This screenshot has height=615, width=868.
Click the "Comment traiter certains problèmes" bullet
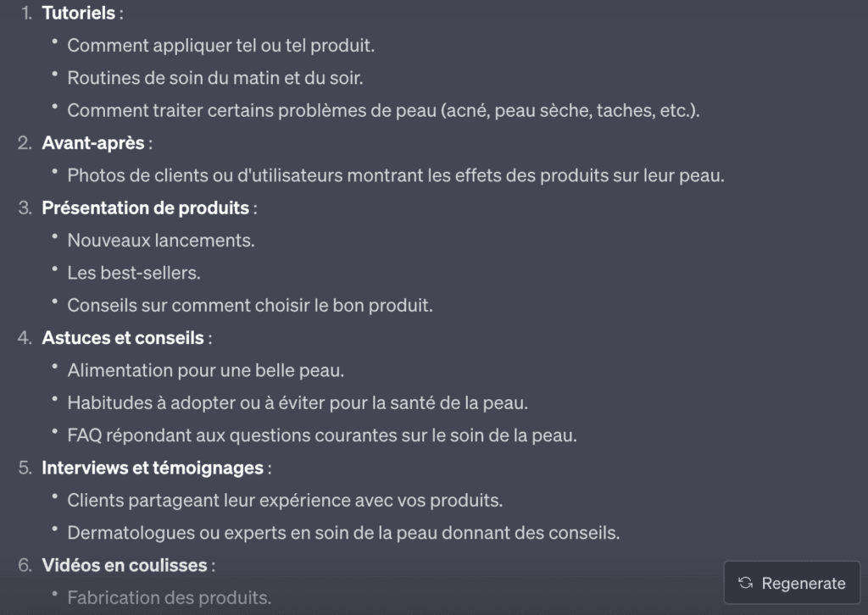pos(383,111)
